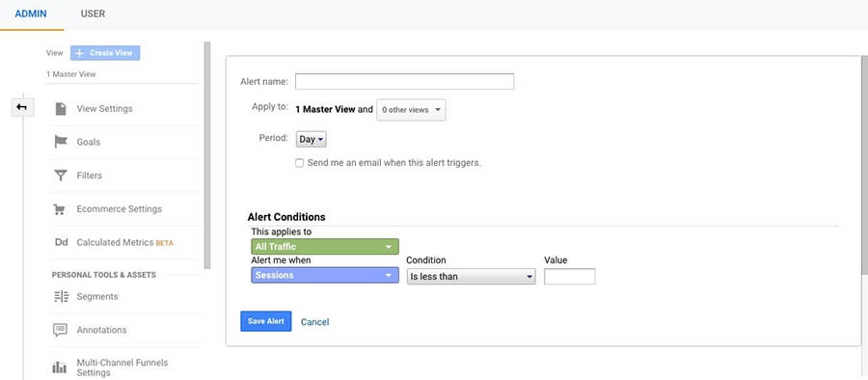Open the Period Day dropdown
Screen dimensions: 868x380
pos(312,140)
